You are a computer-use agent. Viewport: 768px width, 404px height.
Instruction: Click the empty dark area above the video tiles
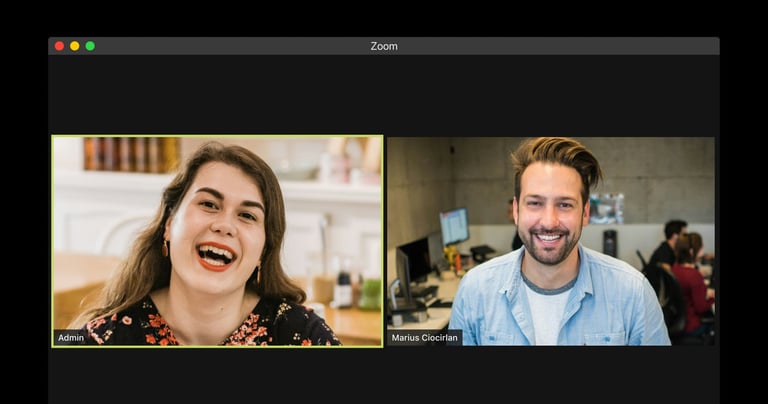(x=384, y=95)
